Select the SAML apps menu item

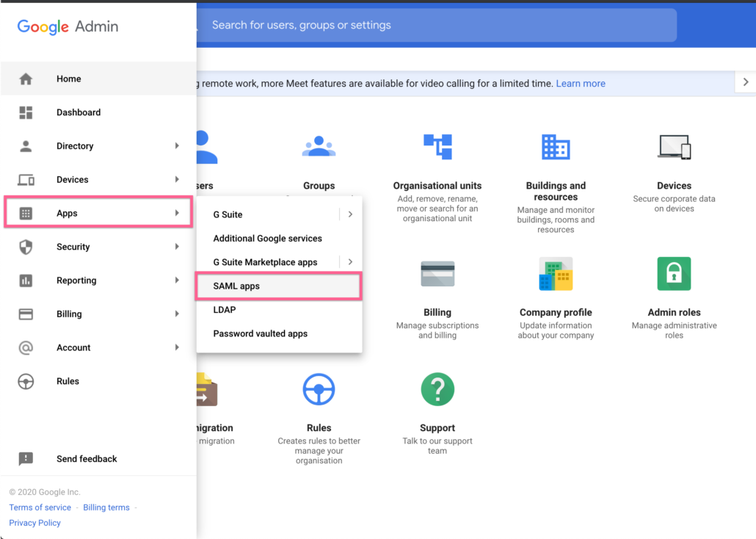click(x=279, y=286)
